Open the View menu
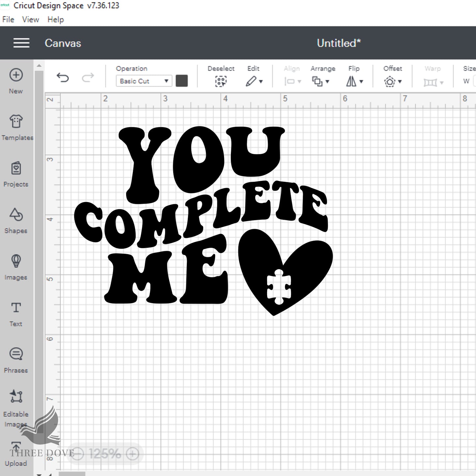This screenshot has height=476, width=476. 31,19
